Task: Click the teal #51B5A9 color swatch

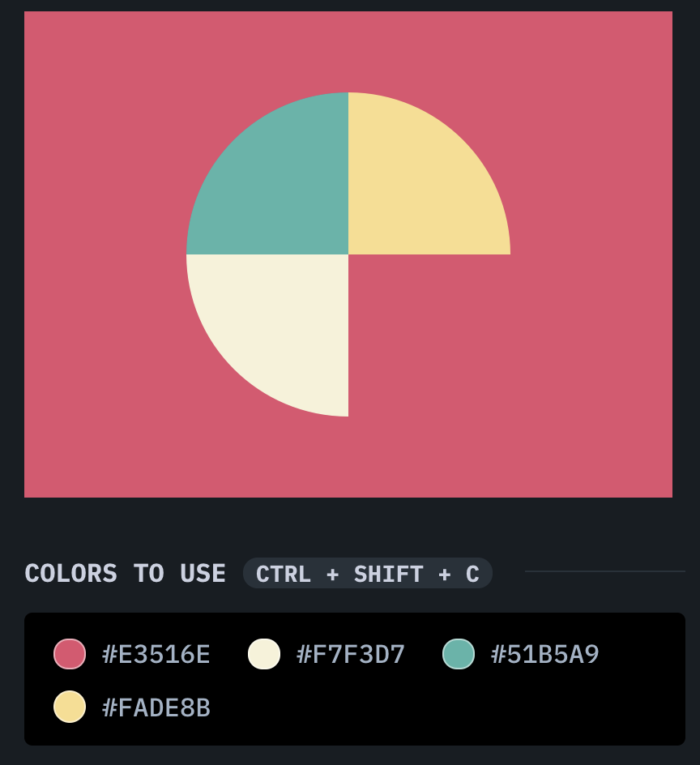Action: (459, 654)
